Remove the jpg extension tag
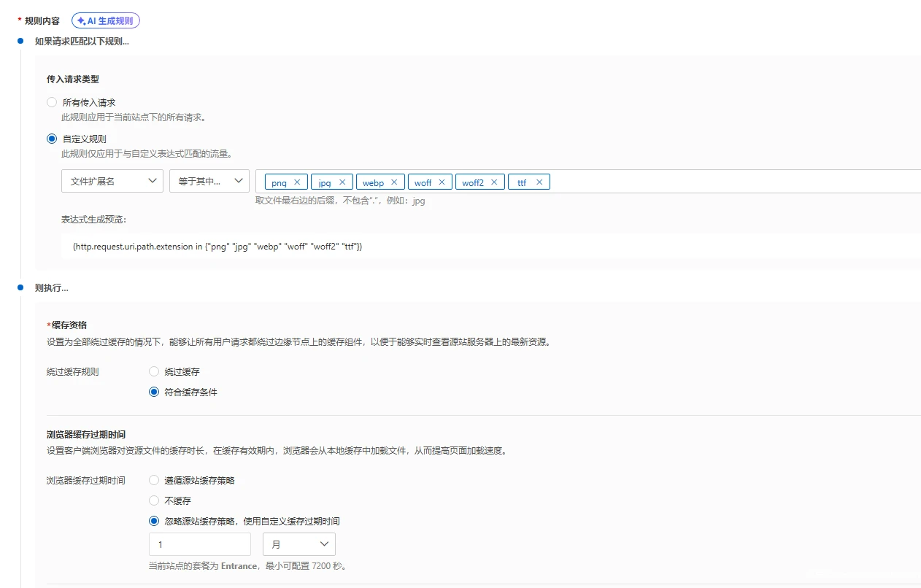921x588 pixels. (x=342, y=182)
